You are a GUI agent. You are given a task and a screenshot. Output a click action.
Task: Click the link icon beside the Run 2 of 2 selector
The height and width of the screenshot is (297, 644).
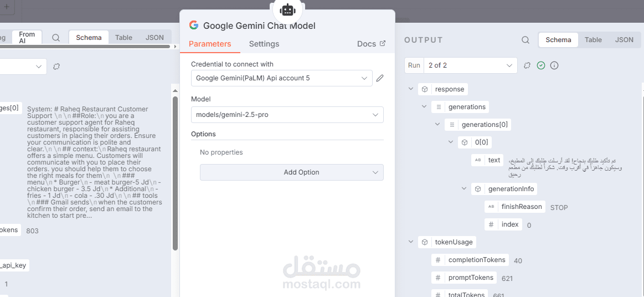click(527, 65)
